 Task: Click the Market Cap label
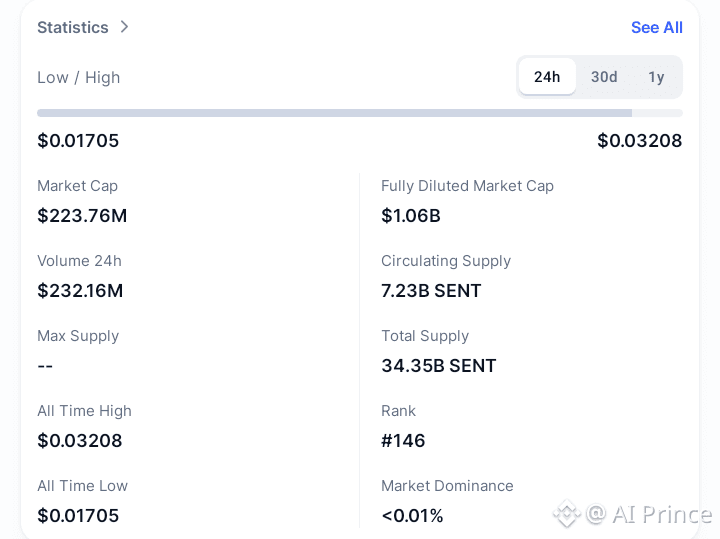pyautogui.click(x=78, y=186)
